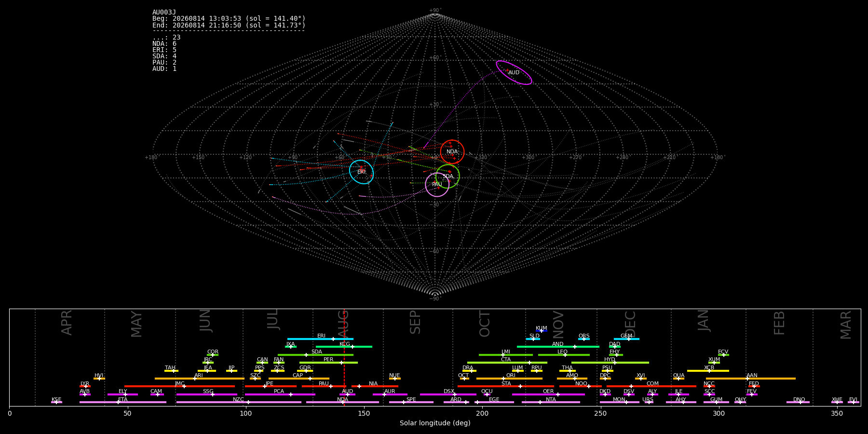Click the AAN shower bar in timeline
Viewport: 868px width, 434px height.
pyautogui.click(x=751, y=379)
